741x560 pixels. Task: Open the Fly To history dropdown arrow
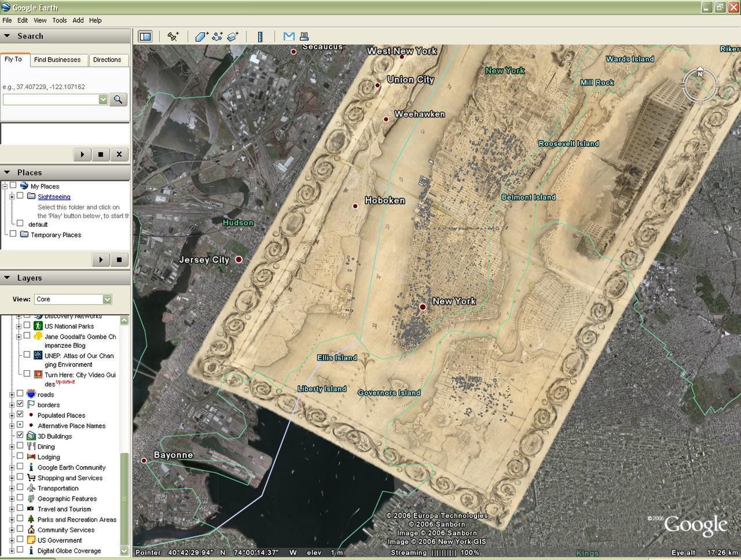103,100
